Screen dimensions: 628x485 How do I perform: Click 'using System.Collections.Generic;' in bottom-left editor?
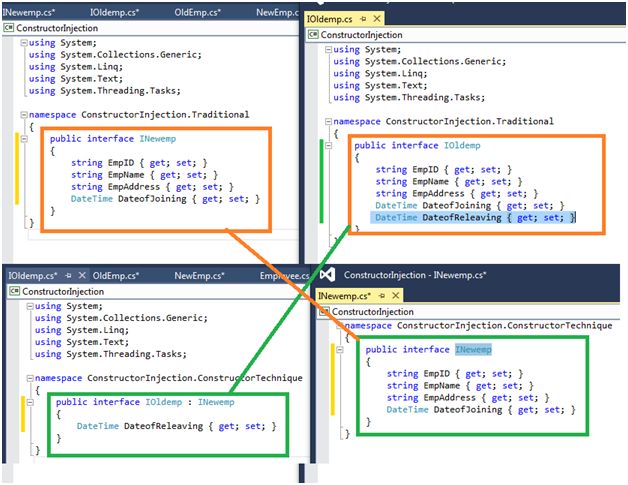(x=121, y=318)
